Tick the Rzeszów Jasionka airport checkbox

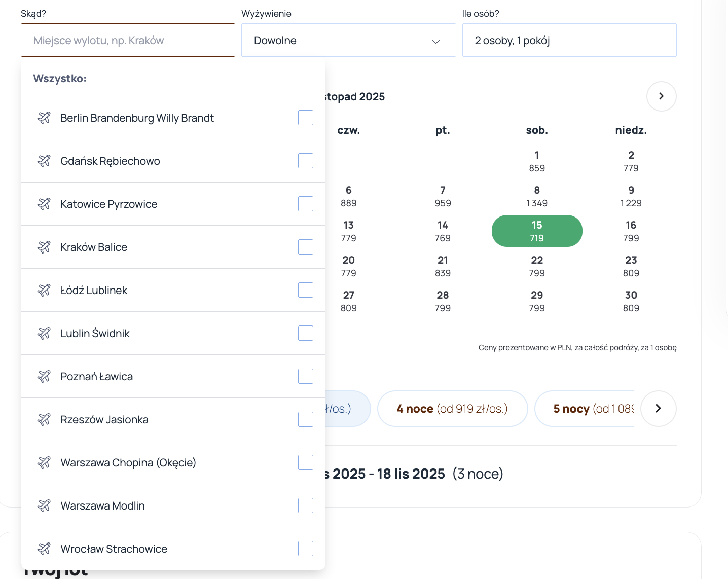coord(306,419)
